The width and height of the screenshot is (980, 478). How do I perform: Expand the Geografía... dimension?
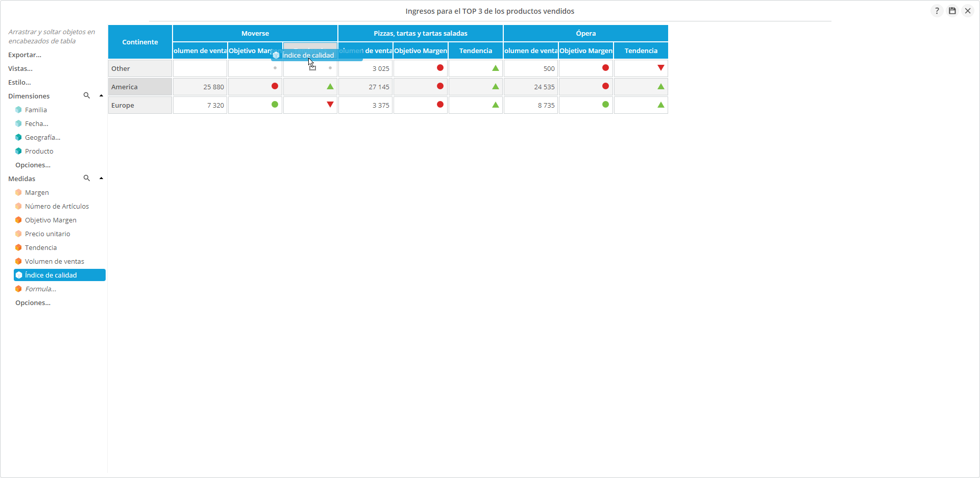pyautogui.click(x=42, y=137)
